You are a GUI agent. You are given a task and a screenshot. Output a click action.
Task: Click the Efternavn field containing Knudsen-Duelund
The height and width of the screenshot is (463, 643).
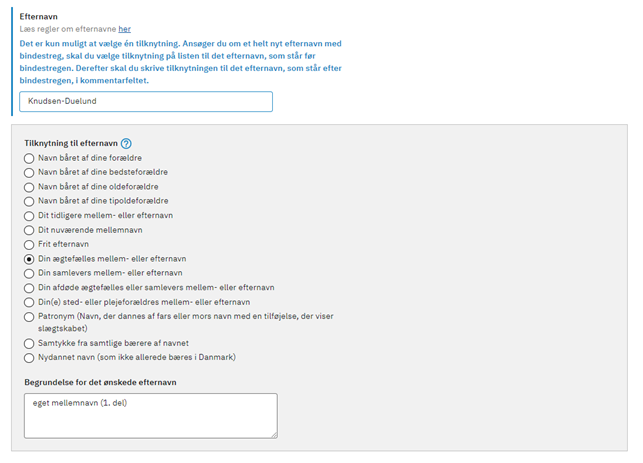pyautogui.click(x=146, y=101)
